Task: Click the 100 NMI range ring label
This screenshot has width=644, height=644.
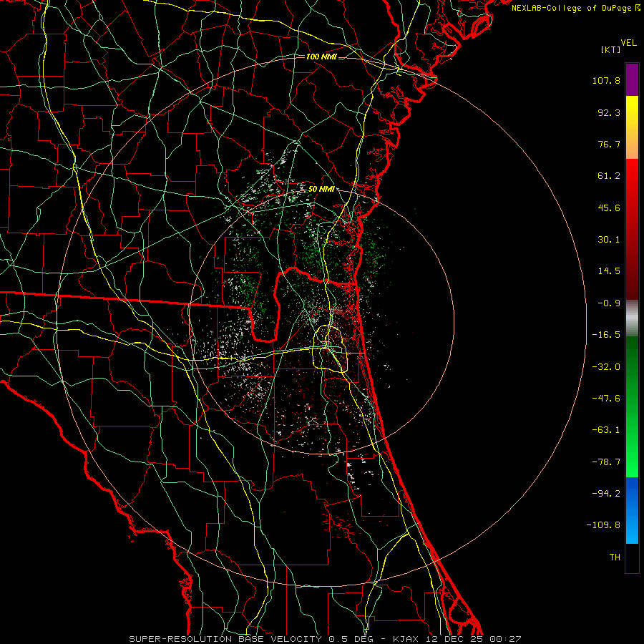Action: pos(321,57)
